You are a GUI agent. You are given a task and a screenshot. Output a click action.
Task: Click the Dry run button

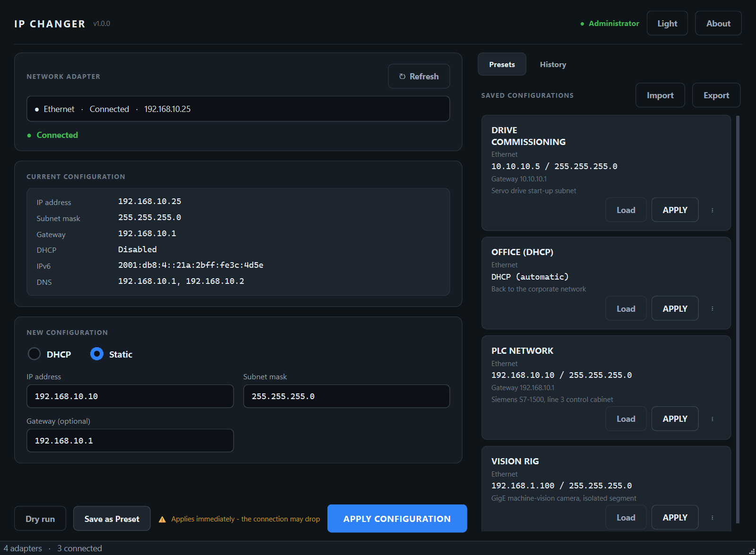[x=40, y=519]
